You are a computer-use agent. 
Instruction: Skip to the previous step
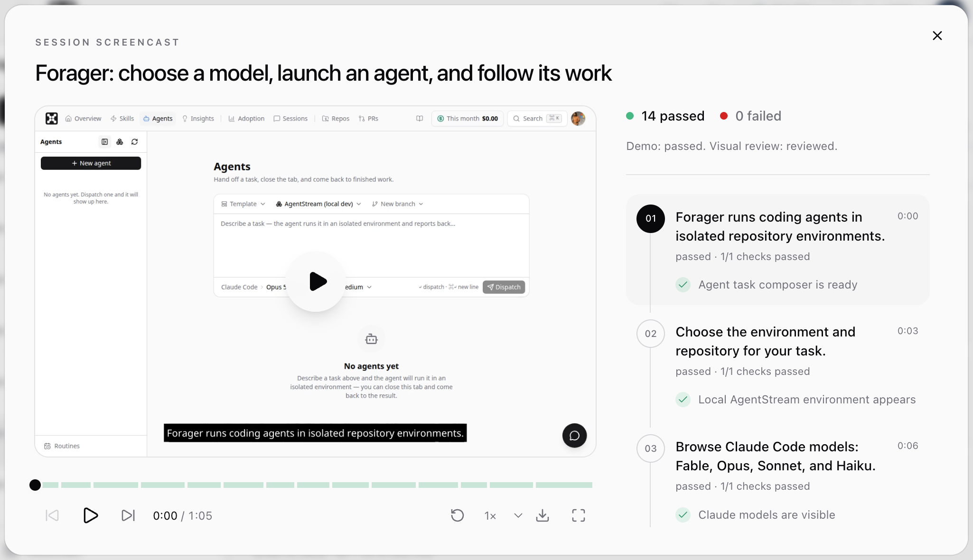[52, 515]
